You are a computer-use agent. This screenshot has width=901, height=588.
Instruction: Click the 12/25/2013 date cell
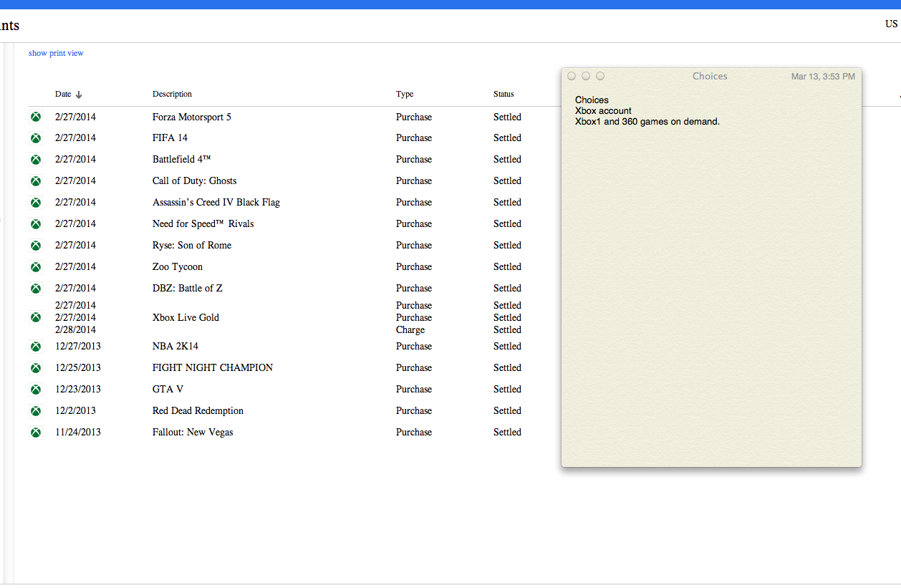78,367
